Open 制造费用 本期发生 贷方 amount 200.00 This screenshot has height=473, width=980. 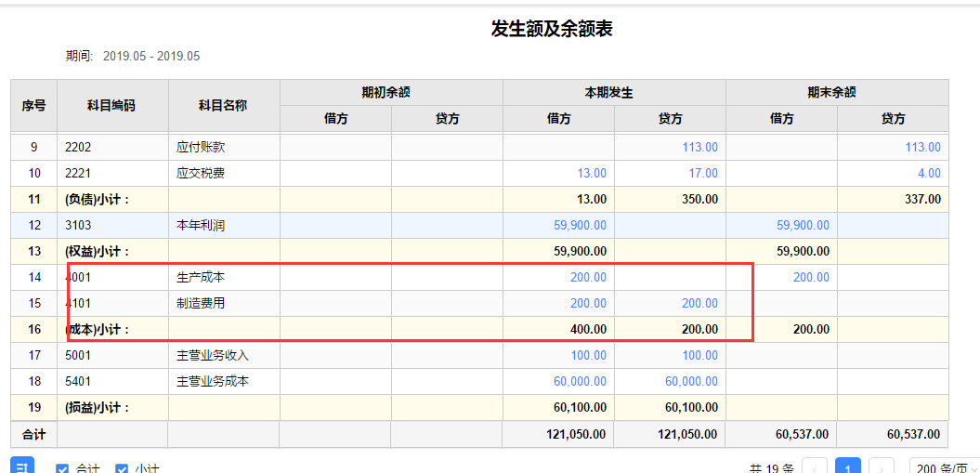click(x=699, y=304)
